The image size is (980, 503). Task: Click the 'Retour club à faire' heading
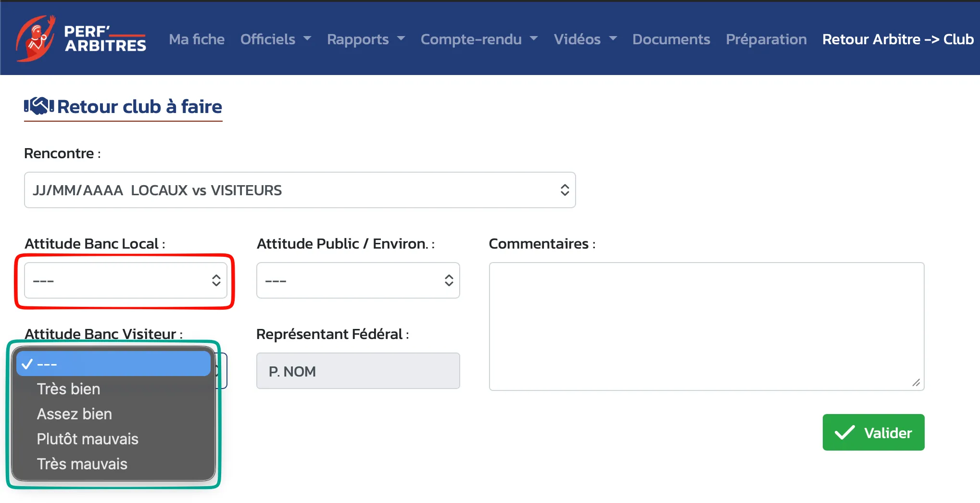tap(139, 106)
